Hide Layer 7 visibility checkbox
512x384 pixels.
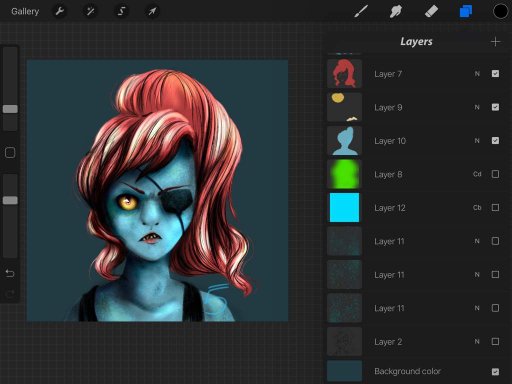[495, 74]
